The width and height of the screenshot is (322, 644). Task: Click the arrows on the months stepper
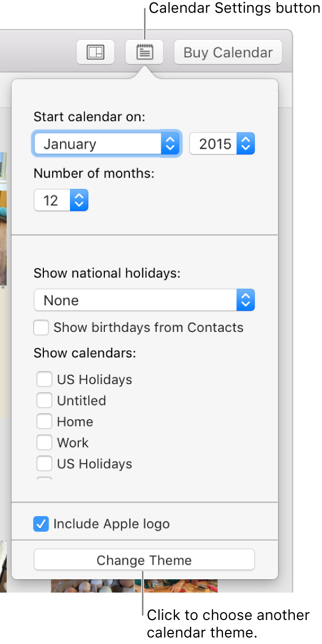(x=78, y=200)
